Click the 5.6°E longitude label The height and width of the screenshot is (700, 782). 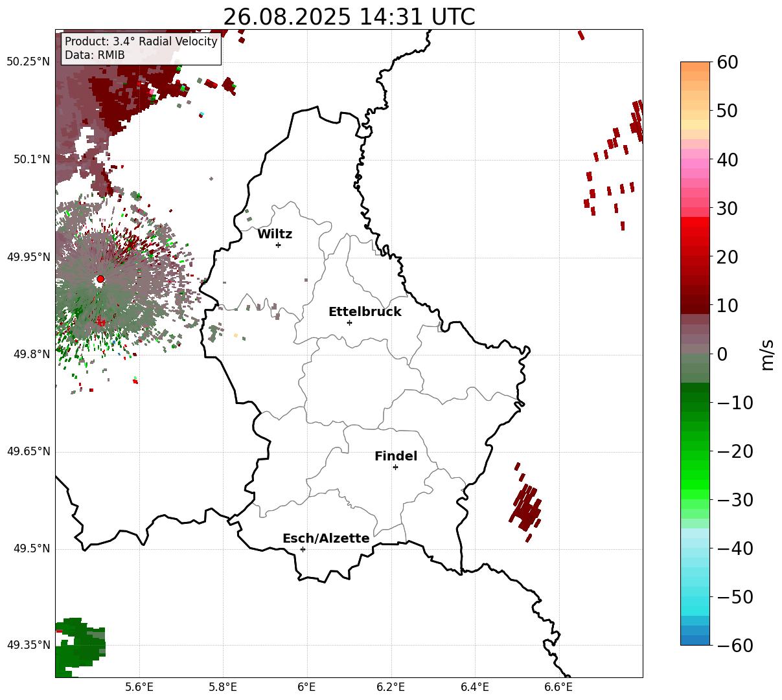click(139, 687)
